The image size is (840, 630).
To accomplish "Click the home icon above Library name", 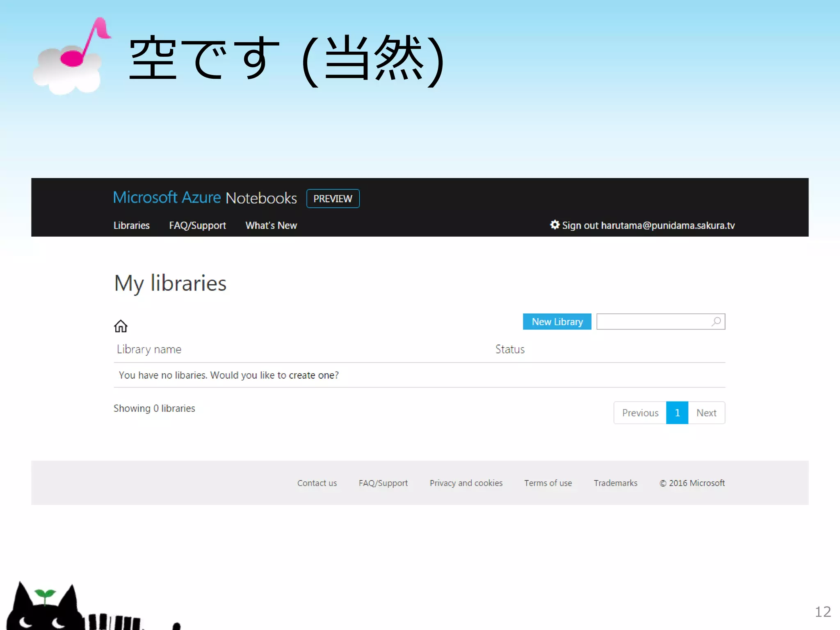I will coord(121,326).
